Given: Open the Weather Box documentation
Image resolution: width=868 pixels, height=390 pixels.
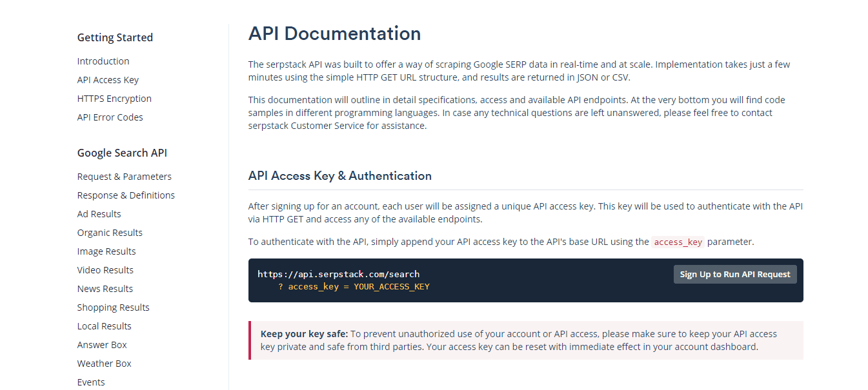Looking at the screenshot, I should 104,363.
